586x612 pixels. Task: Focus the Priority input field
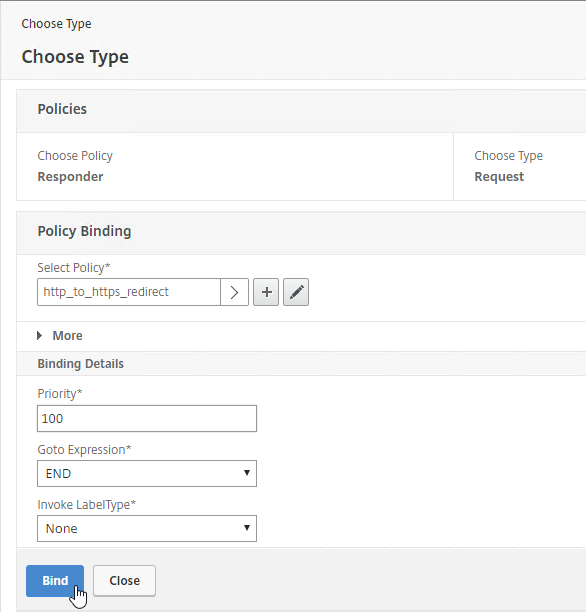147,418
